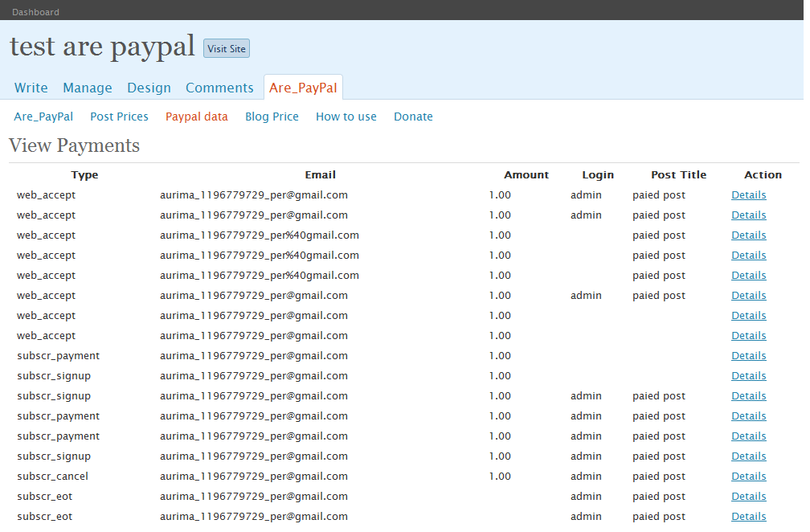
Task: Click the Login column header
Action: [x=598, y=175]
